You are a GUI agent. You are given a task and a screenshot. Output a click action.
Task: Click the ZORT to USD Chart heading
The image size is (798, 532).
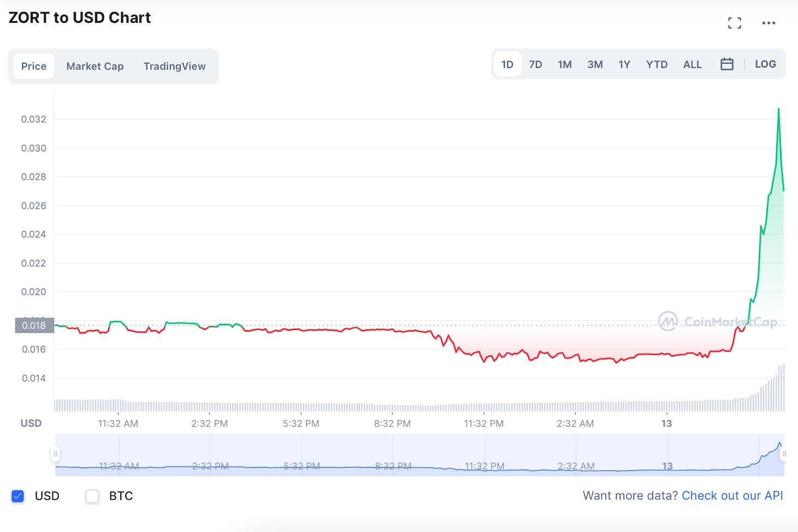[x=80, y=17]
